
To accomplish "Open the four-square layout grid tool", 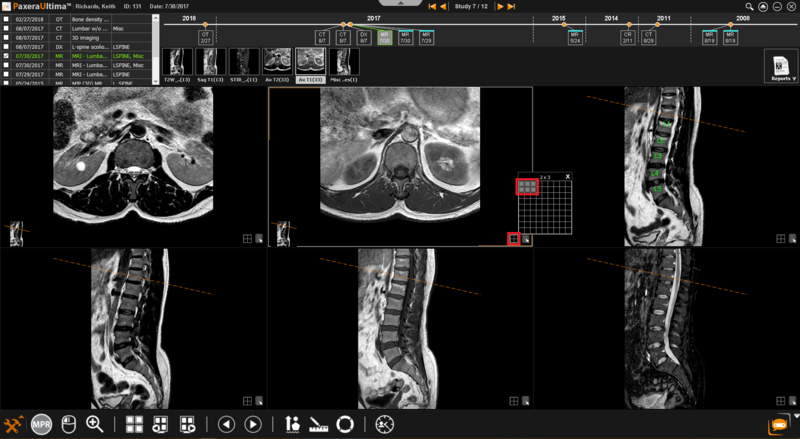I will 134,424.
